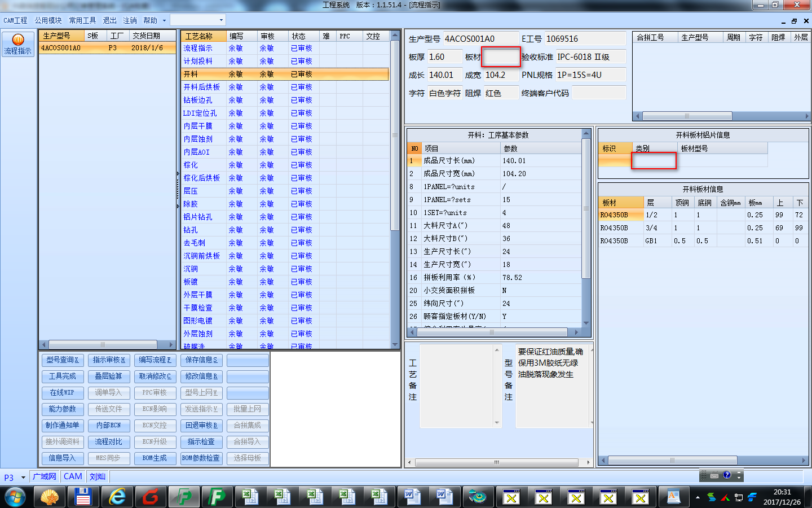This screenshot has width=812, height=508.
Task: Select the 内层AOI process row
Action: [285, 152]
